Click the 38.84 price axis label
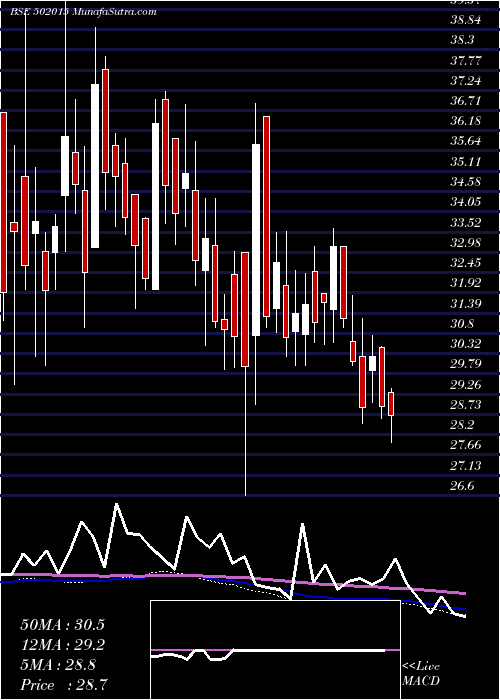500x700 pixels. [x=466, y=20]
